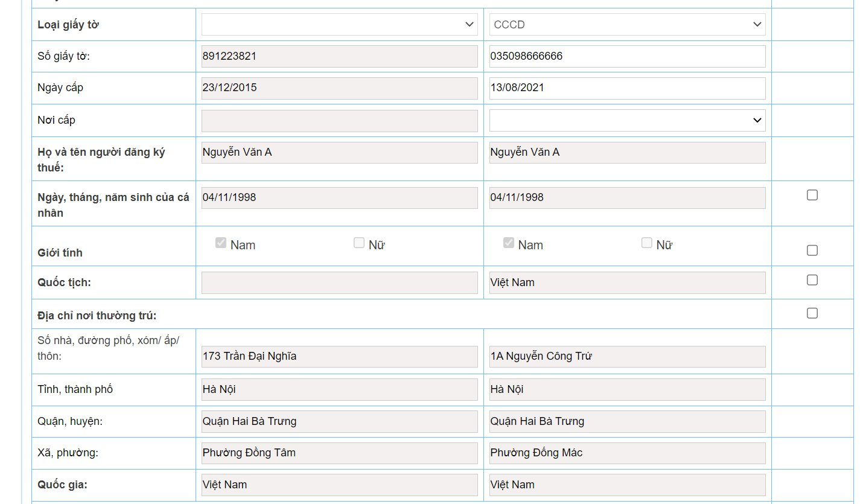
Task: Click the Phường Đống Mác ward field
Action: click(x=627, y=453)
